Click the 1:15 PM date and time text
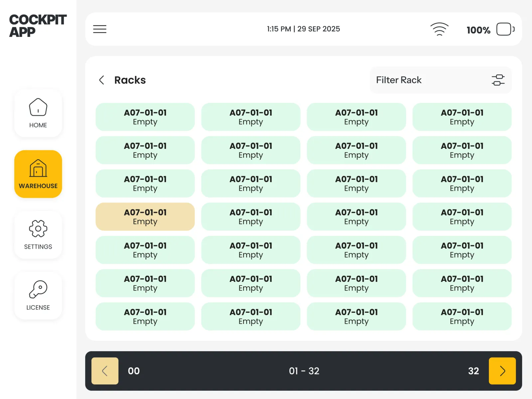This screenshot has height=399, width=532. tap(304, 29)
